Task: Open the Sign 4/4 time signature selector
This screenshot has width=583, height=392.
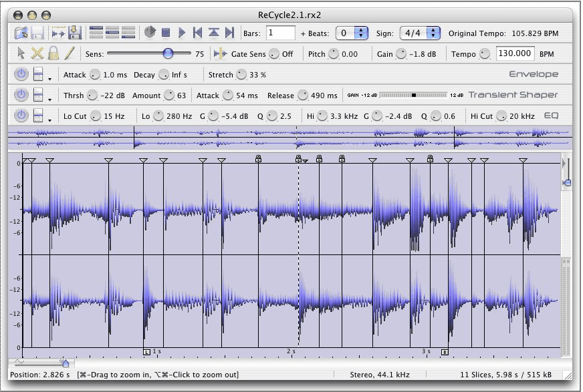Action: tap(420, 33)
